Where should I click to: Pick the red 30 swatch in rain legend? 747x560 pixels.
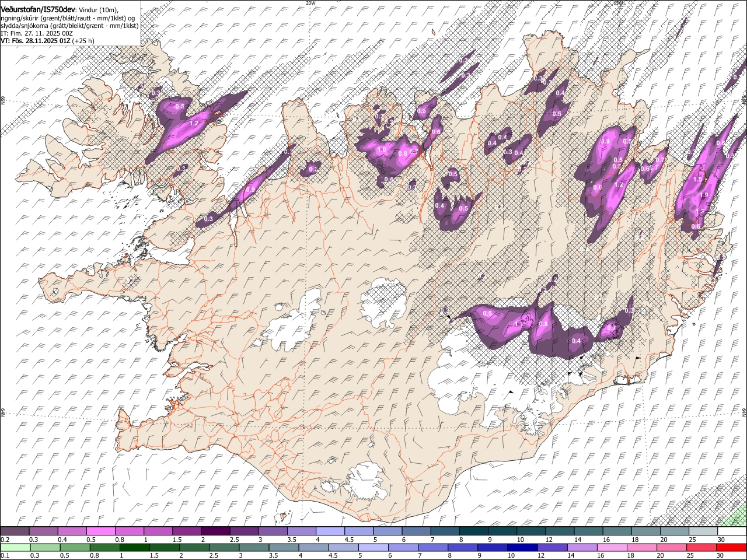[732, 548]
